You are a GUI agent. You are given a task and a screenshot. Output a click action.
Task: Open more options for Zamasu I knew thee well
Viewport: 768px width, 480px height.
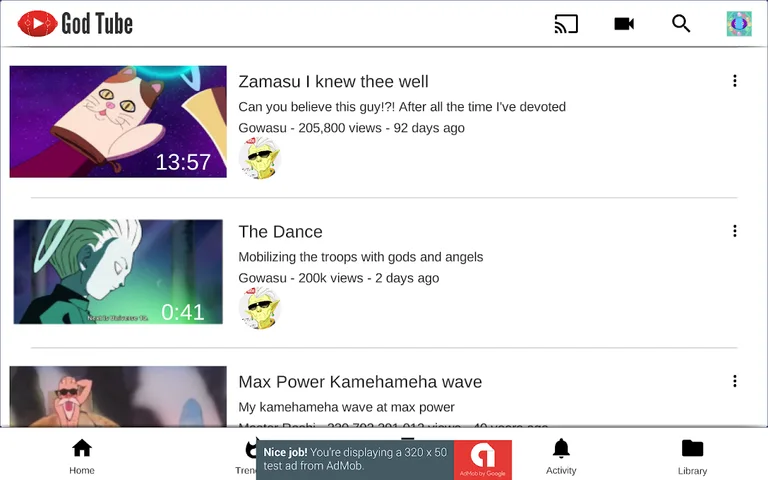pyautogui.click(x=735, y=81)
